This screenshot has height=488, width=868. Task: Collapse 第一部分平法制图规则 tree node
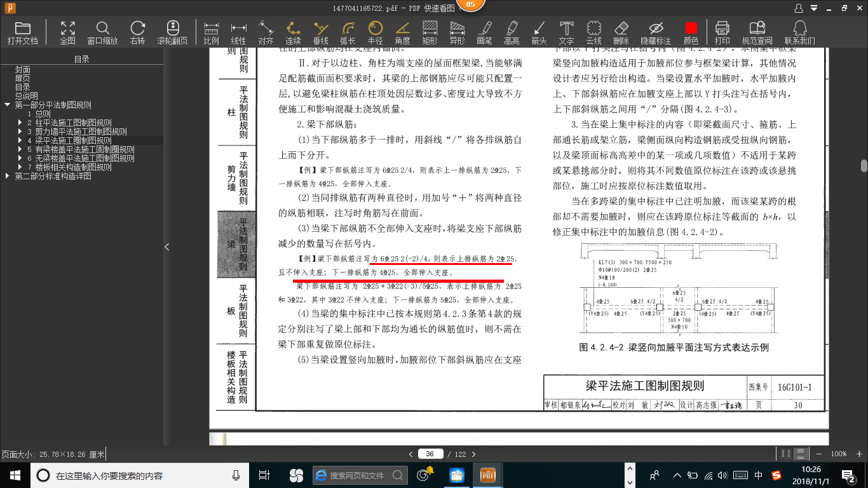tap(7, 105)
